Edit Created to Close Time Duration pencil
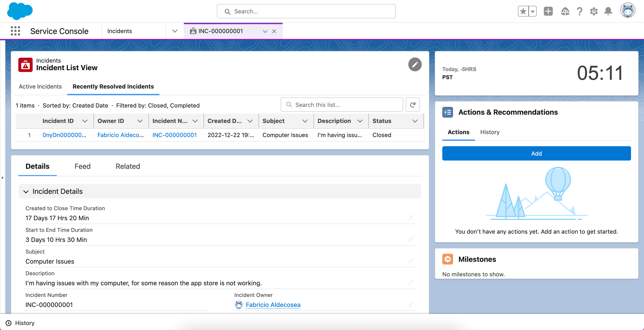Viewport: 644px width, 330px height. (411, 218)
